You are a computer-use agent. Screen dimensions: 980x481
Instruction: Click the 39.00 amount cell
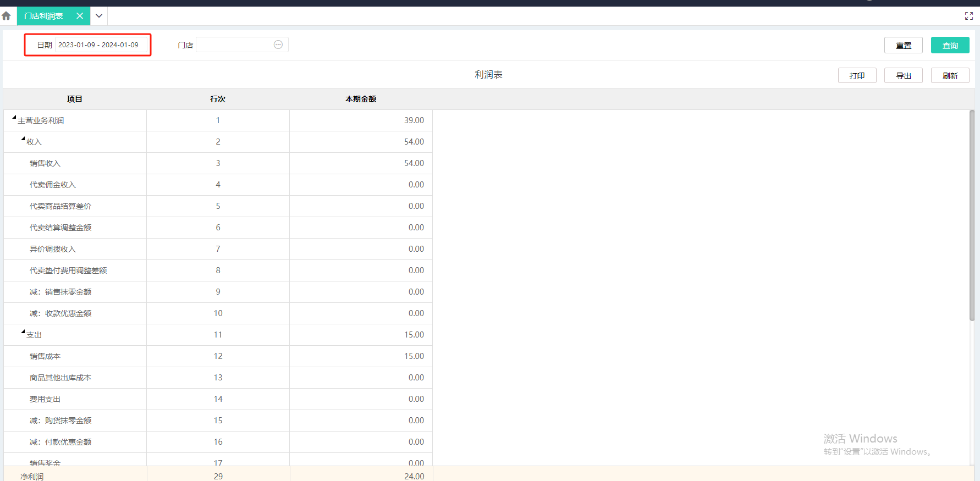tap(361, 120)
